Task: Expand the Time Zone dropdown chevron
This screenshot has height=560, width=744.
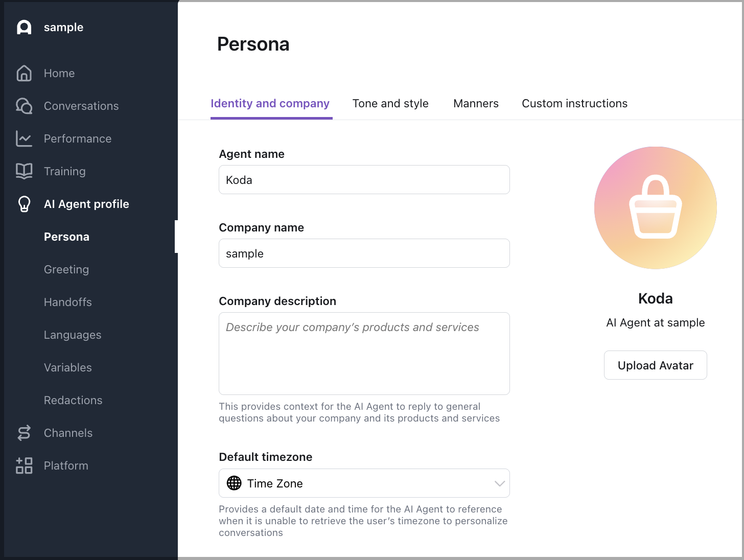Action: 499,483
